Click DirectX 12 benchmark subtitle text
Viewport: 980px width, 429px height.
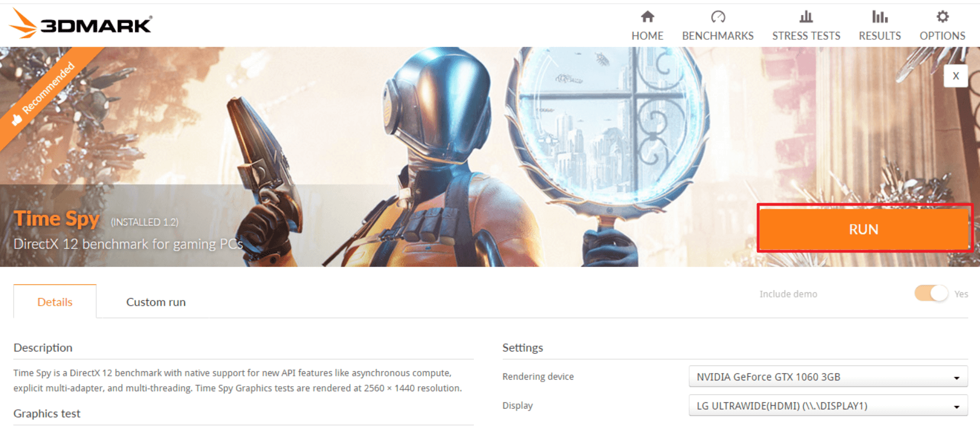(x=128, y=244)
